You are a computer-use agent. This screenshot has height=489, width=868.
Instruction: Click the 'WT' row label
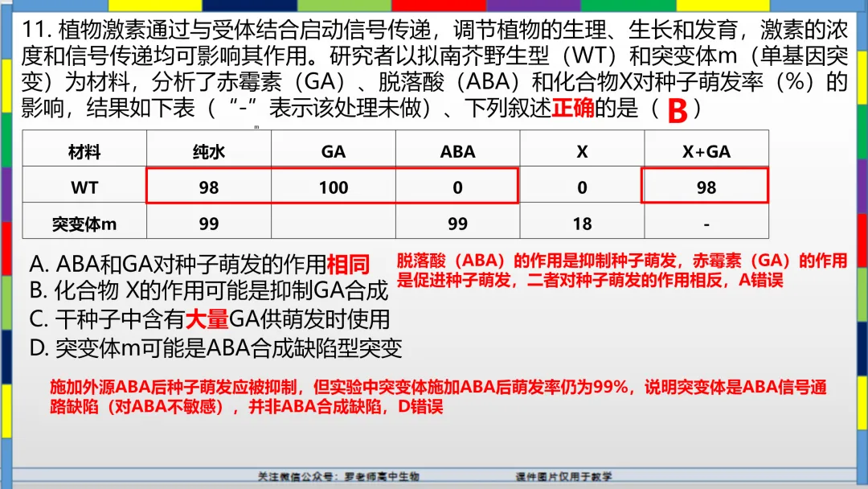[84, 186]
